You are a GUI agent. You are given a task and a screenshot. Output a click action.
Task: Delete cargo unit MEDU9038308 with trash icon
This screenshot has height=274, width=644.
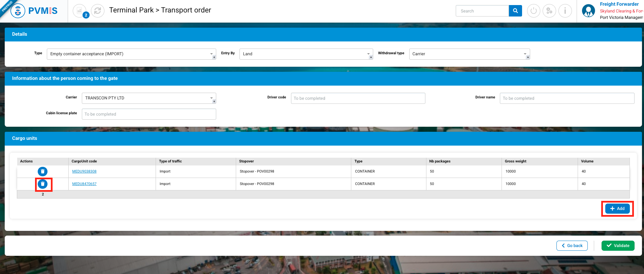[42, 172]
